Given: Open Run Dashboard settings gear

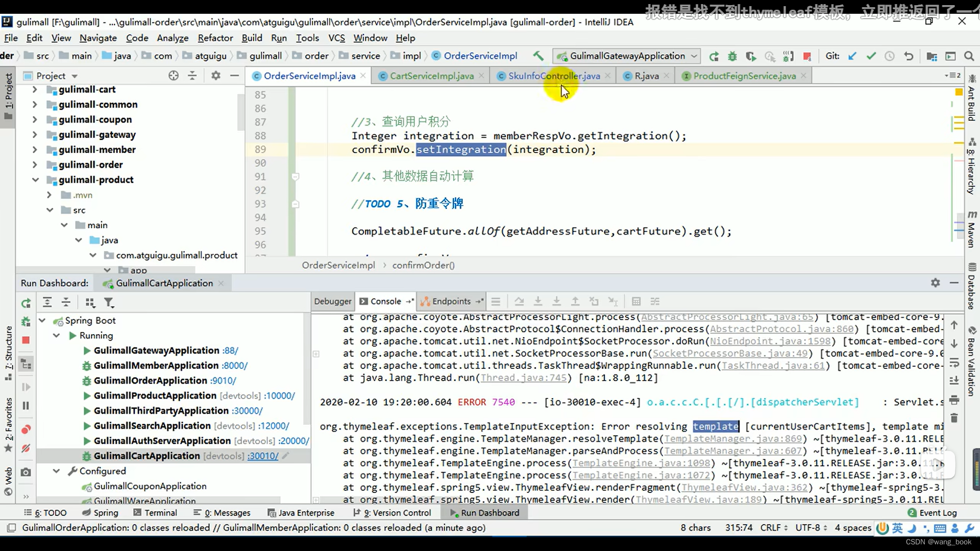Looking at the screenshot, I should (x=935, y=283).
